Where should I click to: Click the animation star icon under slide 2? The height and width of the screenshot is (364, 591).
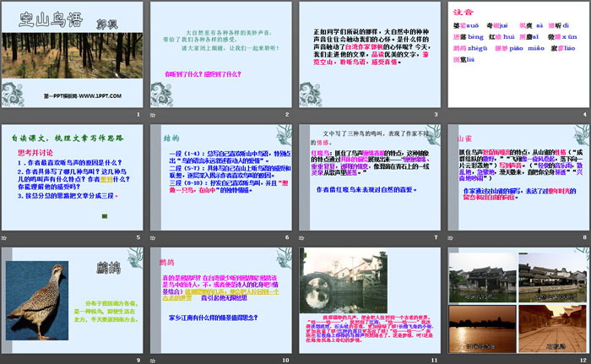coord(153,115)
